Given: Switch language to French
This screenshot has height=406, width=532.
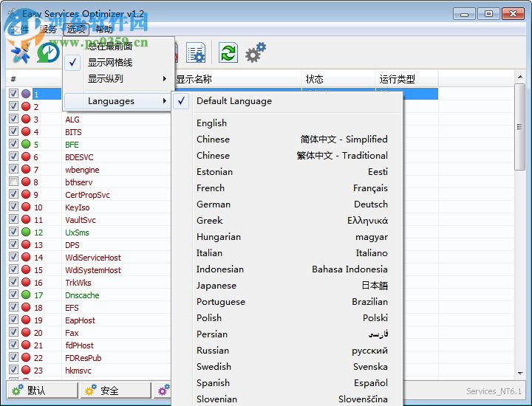Looking at the screenshot, I should tap(287, 188).
